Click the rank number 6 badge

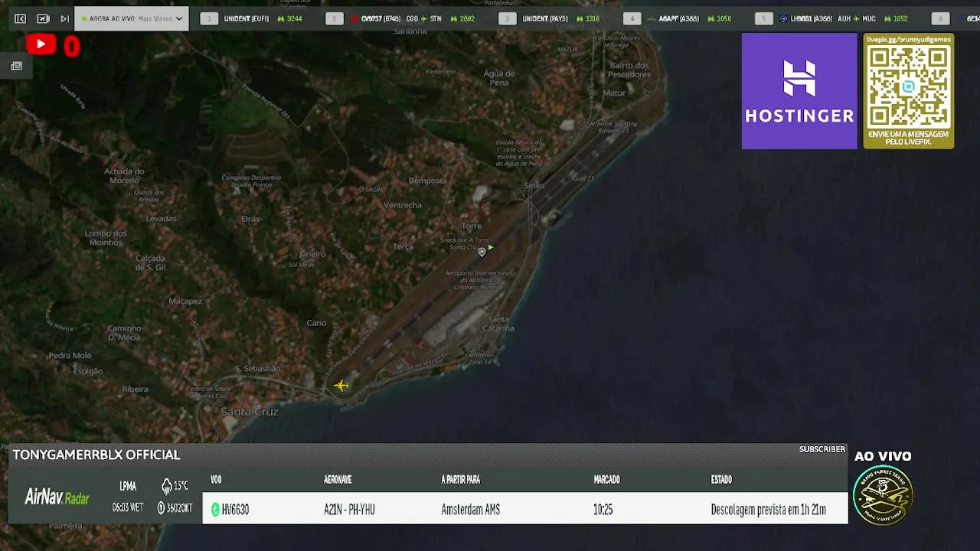coord(941,18)
